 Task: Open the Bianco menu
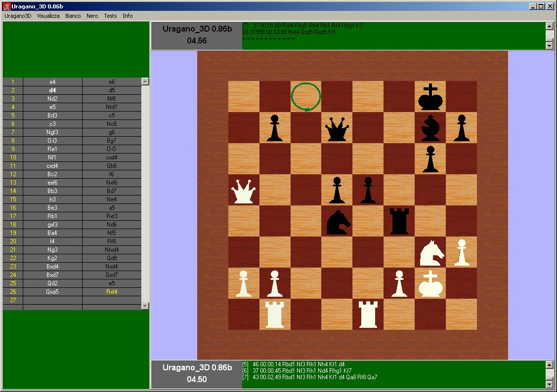point(73,16)
